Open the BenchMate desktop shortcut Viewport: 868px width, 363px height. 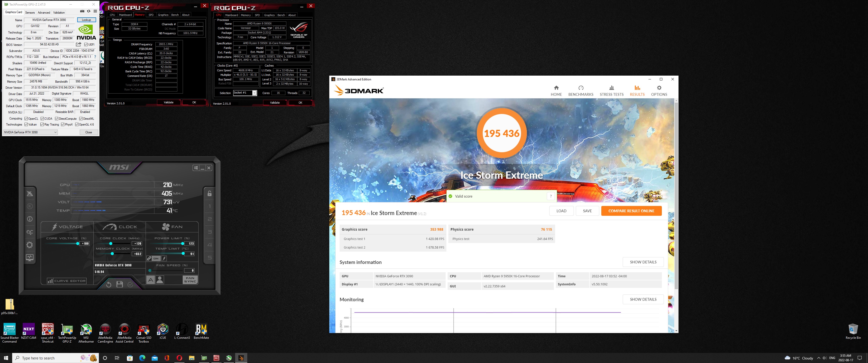point(201,331)
